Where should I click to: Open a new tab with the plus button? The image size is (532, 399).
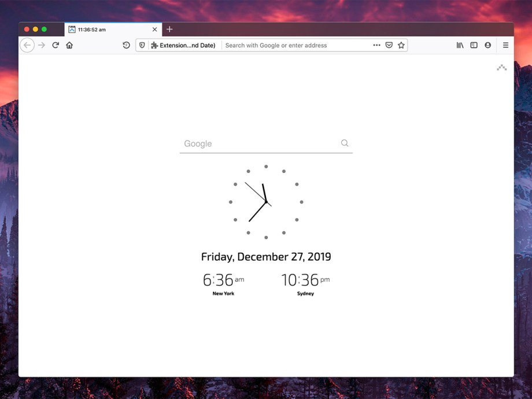pos(169,29)
